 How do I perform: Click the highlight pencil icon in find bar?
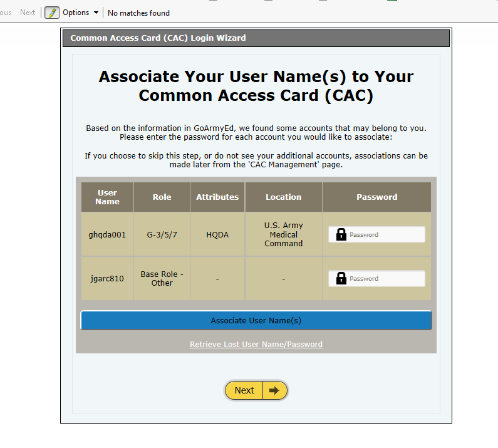click(52, 13)
